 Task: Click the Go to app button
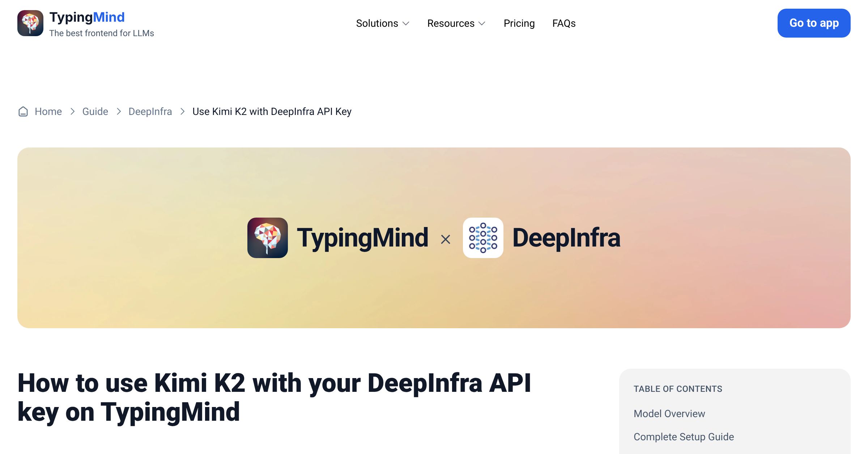814,23
